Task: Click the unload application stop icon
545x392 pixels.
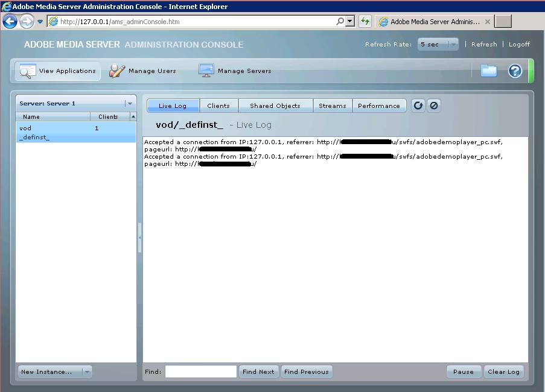Action: [434, 106]
